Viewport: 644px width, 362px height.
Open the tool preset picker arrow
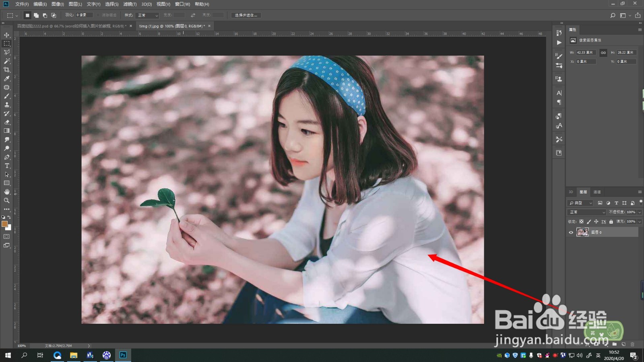click(x=17, y=16)
